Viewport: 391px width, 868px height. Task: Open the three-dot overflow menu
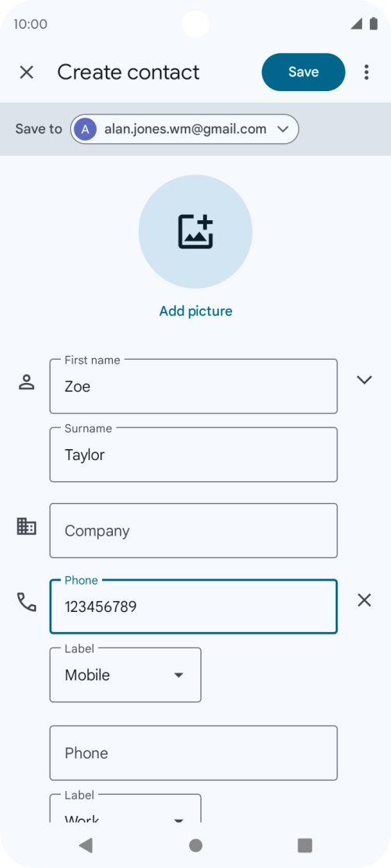366,72
